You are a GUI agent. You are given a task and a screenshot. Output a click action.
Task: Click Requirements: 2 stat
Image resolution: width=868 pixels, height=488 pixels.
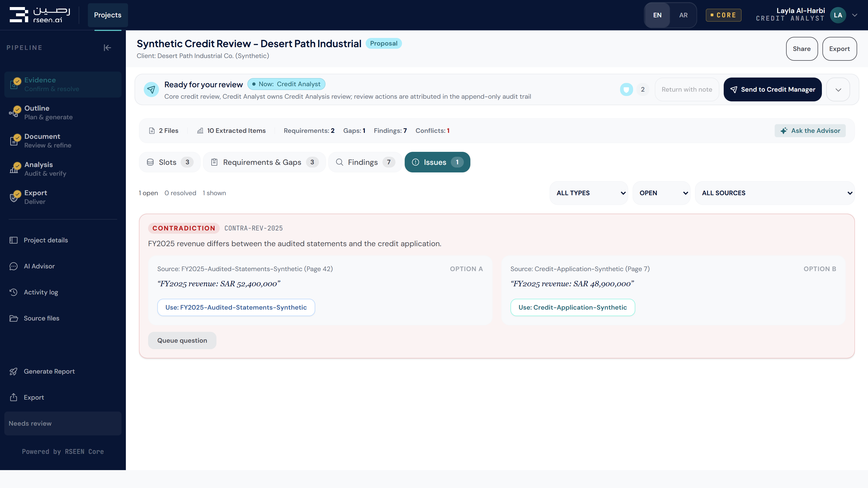coord(309,131)
